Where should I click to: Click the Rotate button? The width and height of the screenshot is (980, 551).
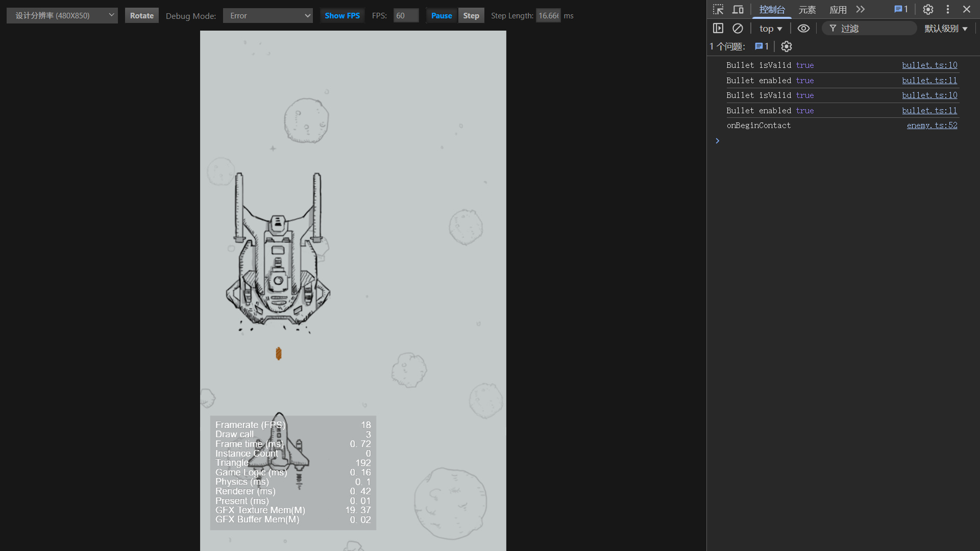pyautogui.click(x=142, y=16)
